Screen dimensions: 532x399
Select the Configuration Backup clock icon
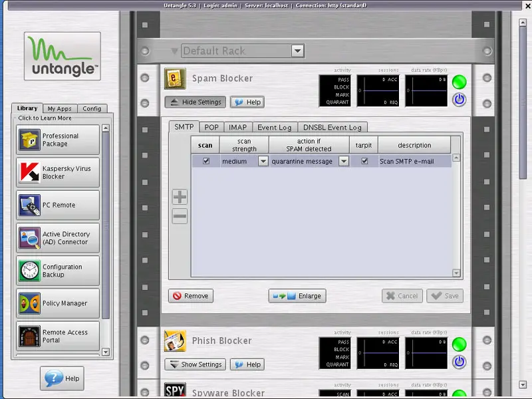pos(29,271)
